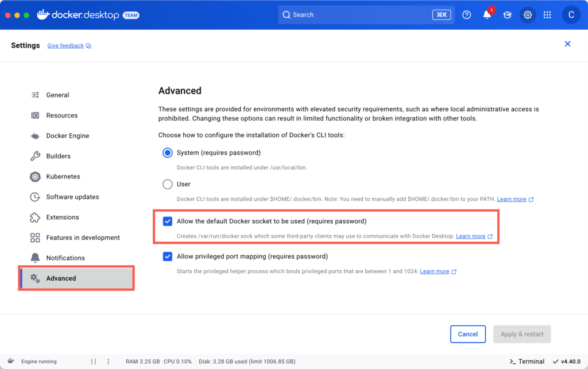Open the help icon in the top bar
Image resolution: width=588 pixels, height=369 pixels.
click(x=466, y=15)
